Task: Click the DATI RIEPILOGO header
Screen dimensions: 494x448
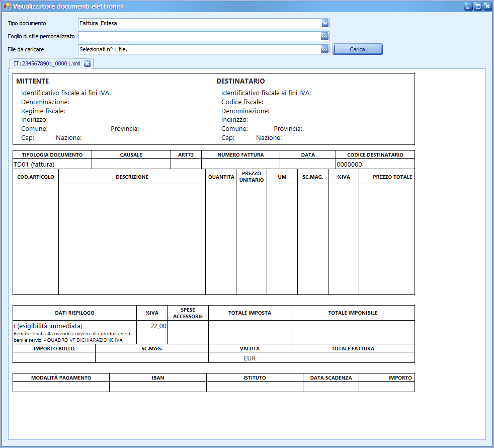Action: [74, 313]
